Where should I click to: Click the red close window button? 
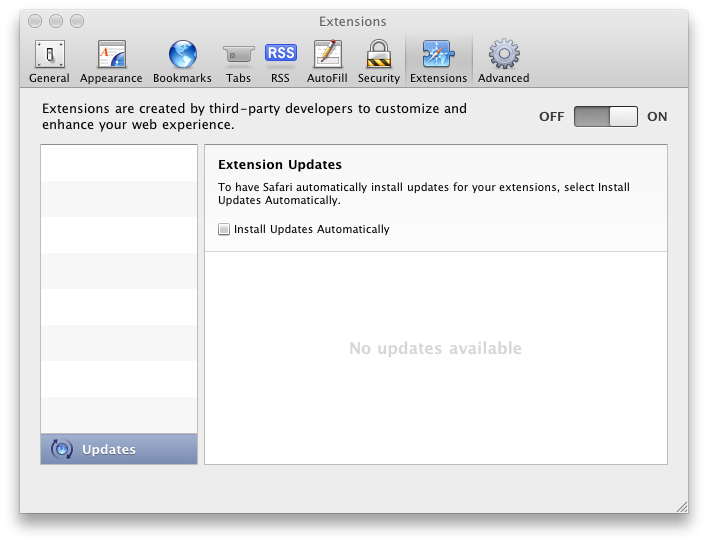35,21
